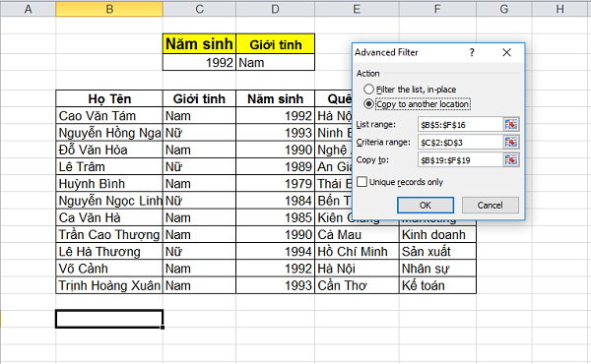The width and height of the screenshot is (591, 364).
Task: Click inside the Copy to input field
Action: tap(460, 160)
